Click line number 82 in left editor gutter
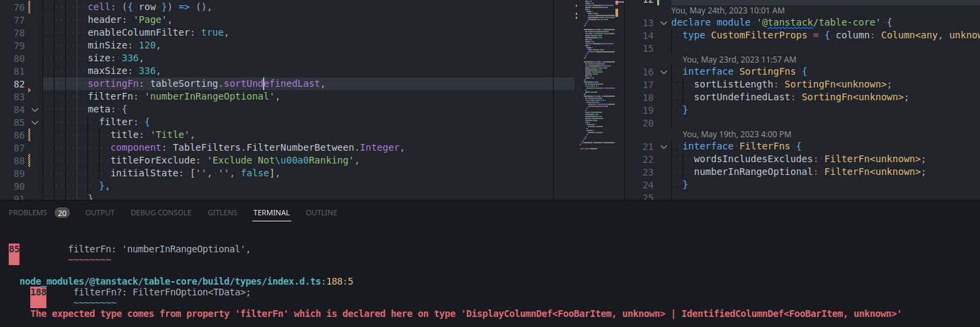Screen dimensions: 980x327 click(19, 84)
